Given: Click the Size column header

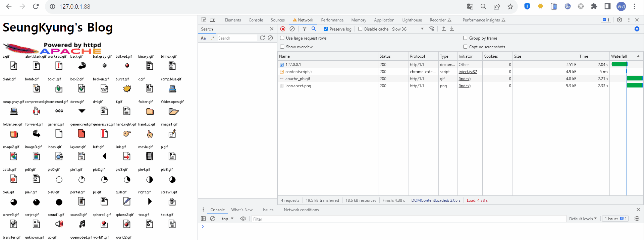Looking at the screenshot, I should point(545,56).
